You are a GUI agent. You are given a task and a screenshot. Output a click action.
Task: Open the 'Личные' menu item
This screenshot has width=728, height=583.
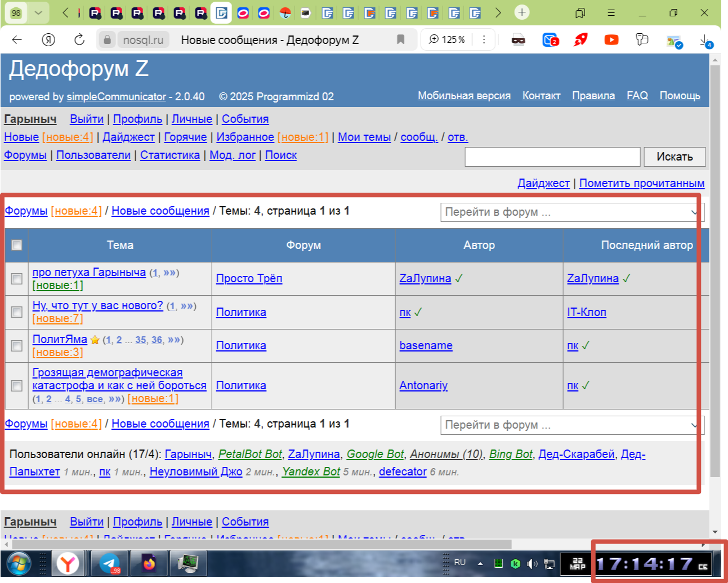point(191,119)
